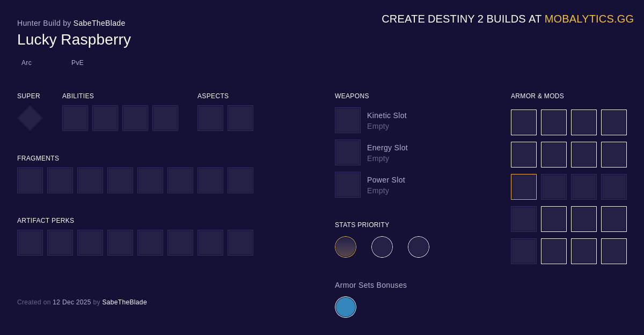The image size is (644, 335).
Task: Click the last Artifact Perks slot
Action: point(240,243)
